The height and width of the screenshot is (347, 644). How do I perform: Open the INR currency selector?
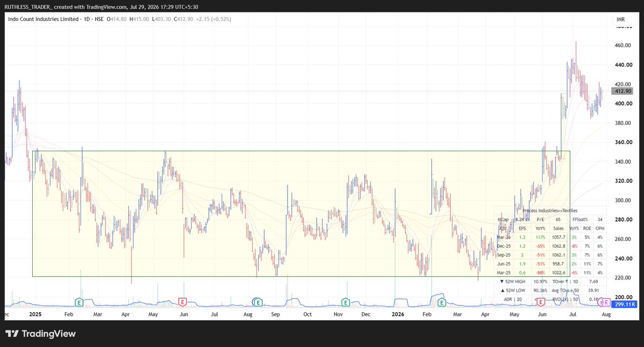point(621,19)
